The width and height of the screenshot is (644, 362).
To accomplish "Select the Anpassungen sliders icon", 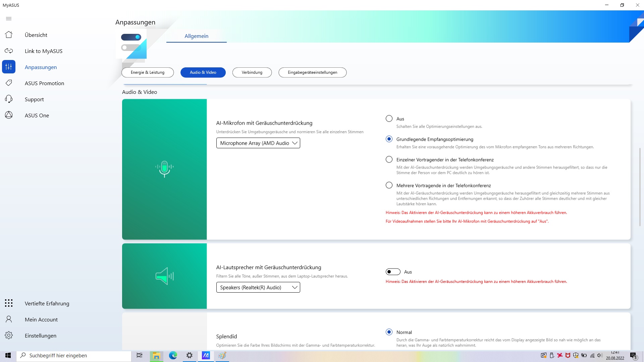I will pos(9,67).
